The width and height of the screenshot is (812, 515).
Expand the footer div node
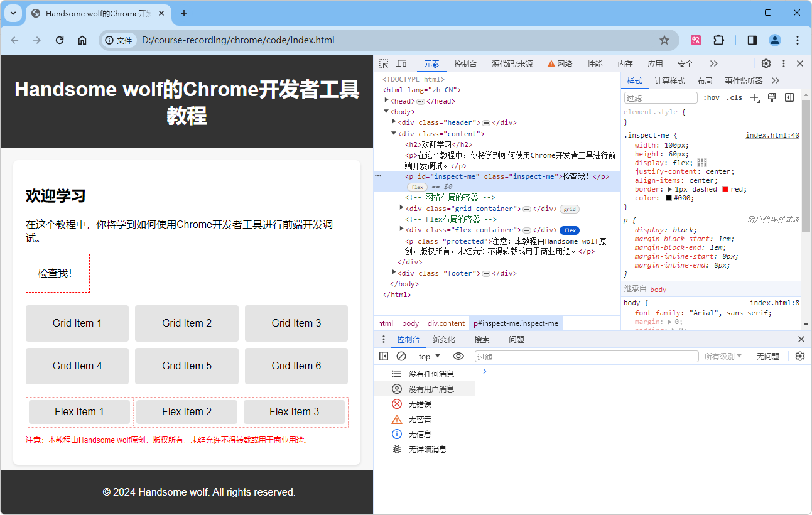click(x=394, y=273)
